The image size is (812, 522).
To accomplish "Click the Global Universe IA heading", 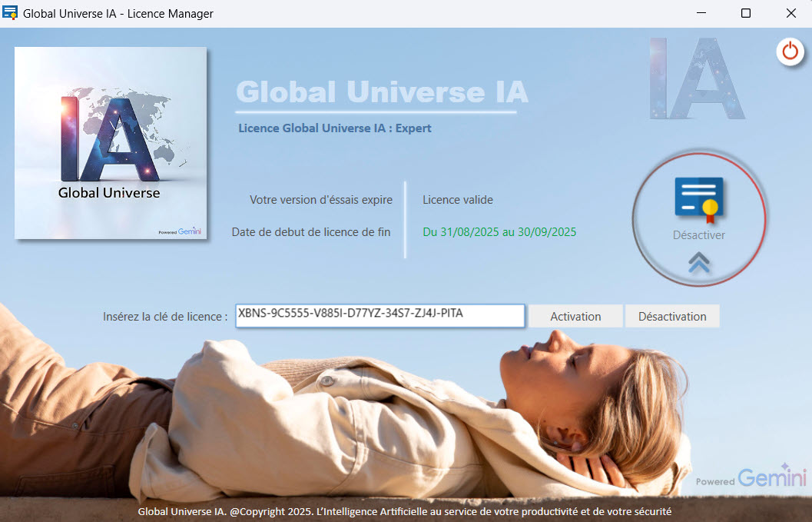I will pyautogui.click(x=382, y=92).
